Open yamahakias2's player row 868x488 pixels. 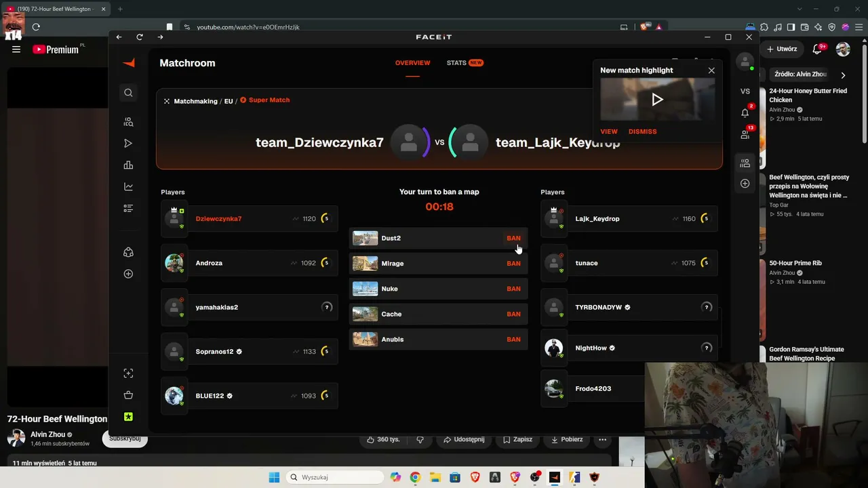(250, 307)
